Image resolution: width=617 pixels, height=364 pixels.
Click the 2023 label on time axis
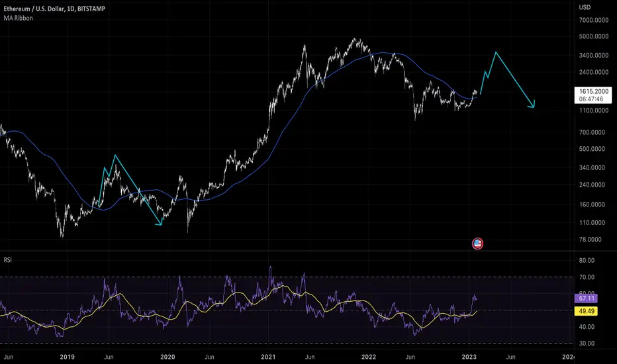469,357
